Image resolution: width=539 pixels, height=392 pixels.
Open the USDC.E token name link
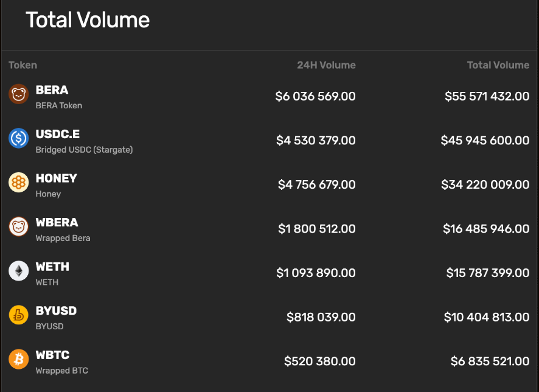tap(57, 134)
